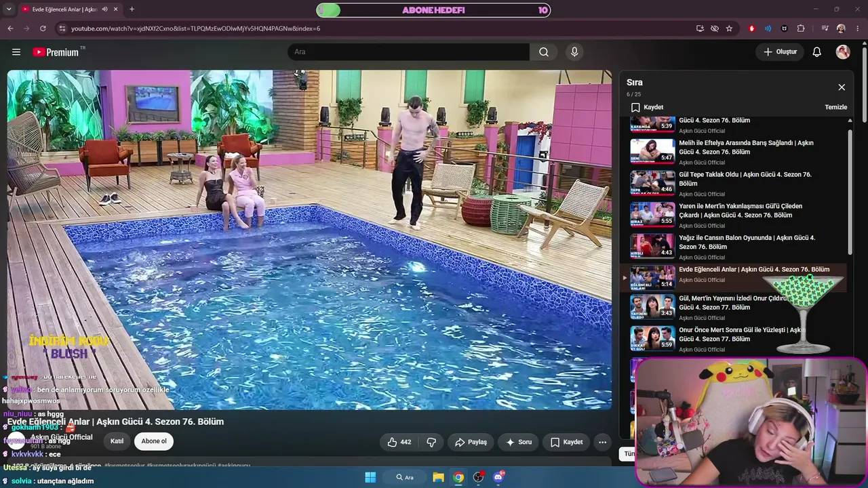Click the browser address bar URL
Screen dimensions: 868x488
click(x=195, y=28)
